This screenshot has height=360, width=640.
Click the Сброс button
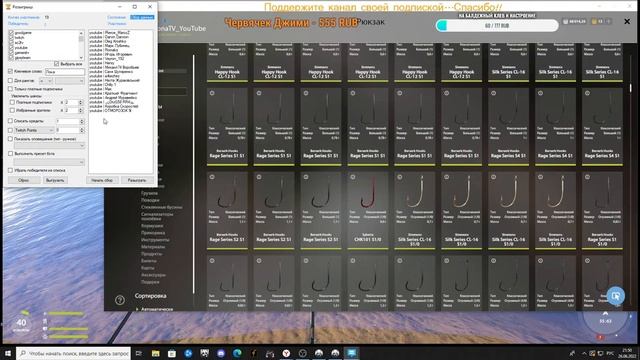pos(23,180)
